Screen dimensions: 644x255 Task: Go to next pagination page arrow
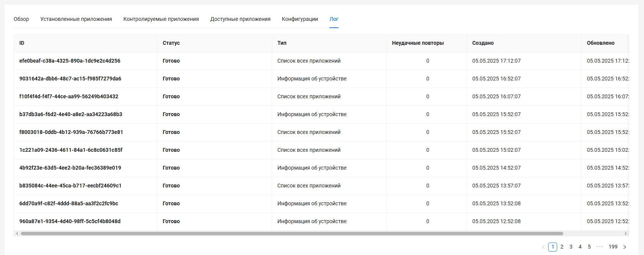(x=625, y=247)
